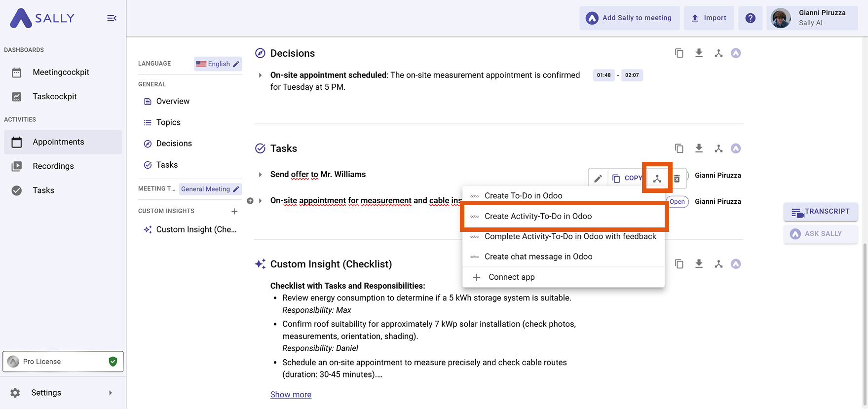Expand the Settings submenu arrow
The width and height of the screenshot is (868, 409).
tap(111, 393)
